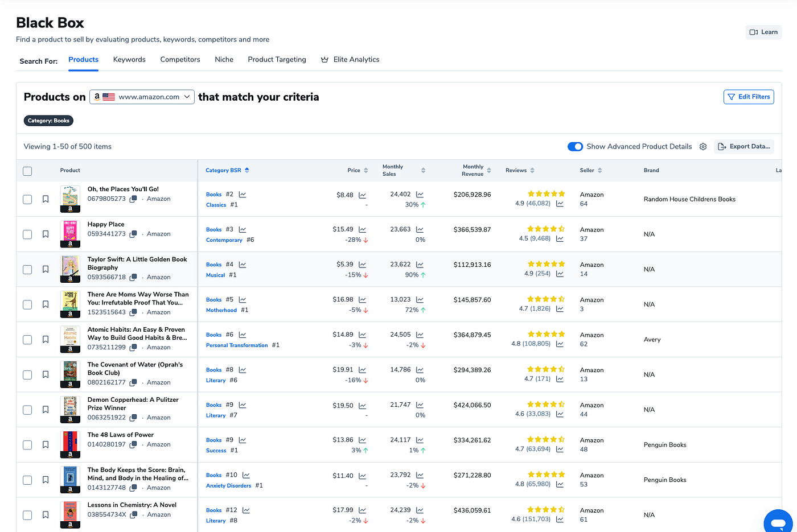Screen dimensions: 797x532
Task: Sort by the Price column
Action: [x=358, y=170]
